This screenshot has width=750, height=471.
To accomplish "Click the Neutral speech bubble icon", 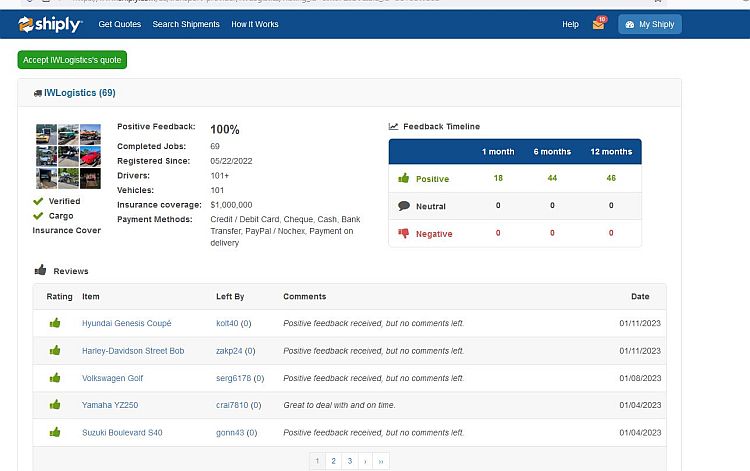I will pos(404,206).
